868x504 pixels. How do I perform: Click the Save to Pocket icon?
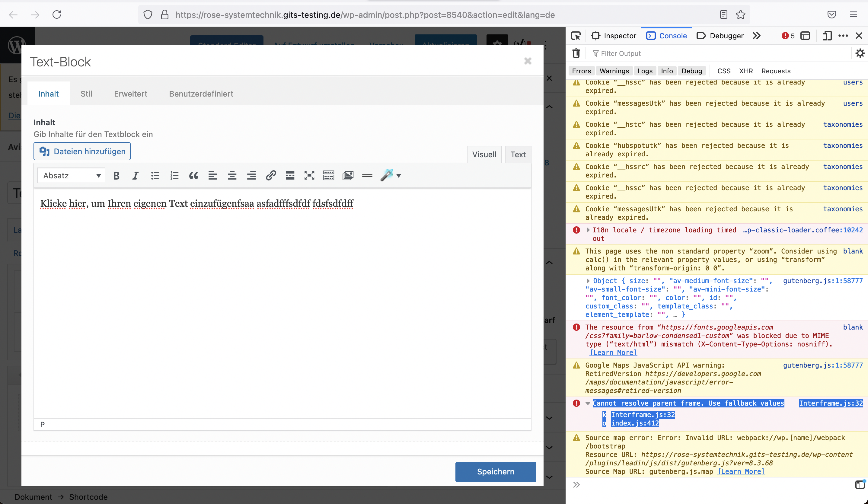coord(831,14)
